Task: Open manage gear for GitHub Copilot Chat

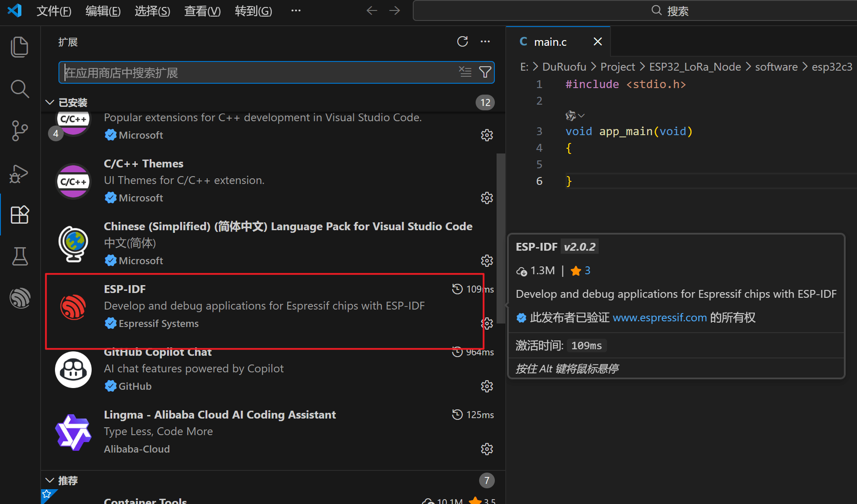Action: [487, 386]
